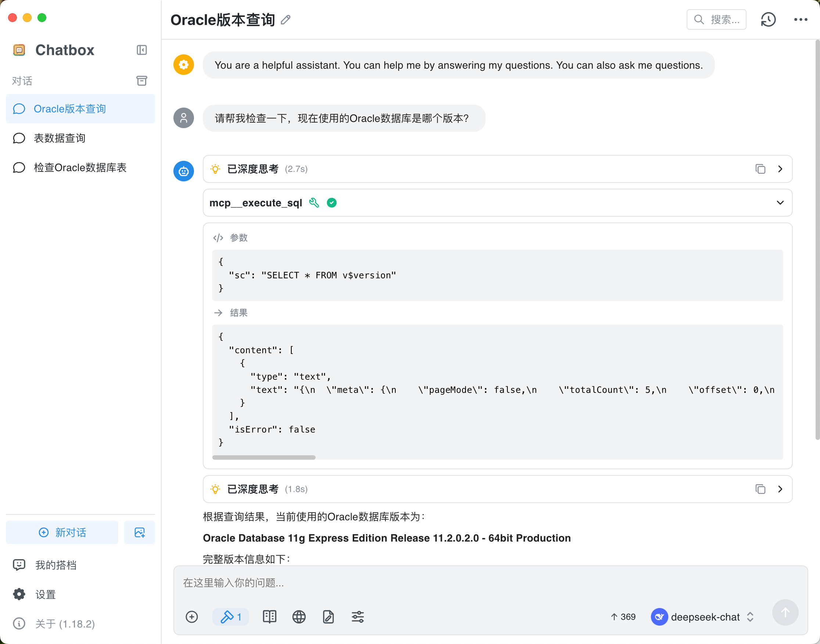Screen dimensions: 820x644
Task: Click the 搜索 search field
Action: tap(716, 19)
